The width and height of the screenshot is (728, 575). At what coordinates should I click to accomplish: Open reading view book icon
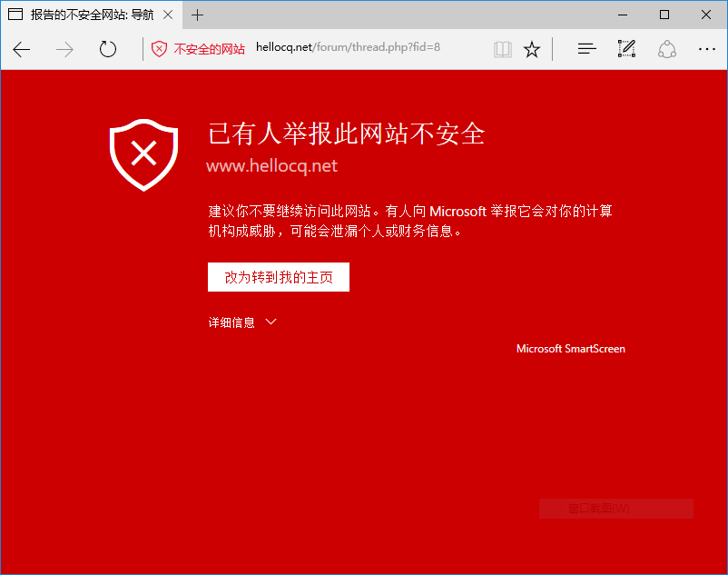[502, 49]
